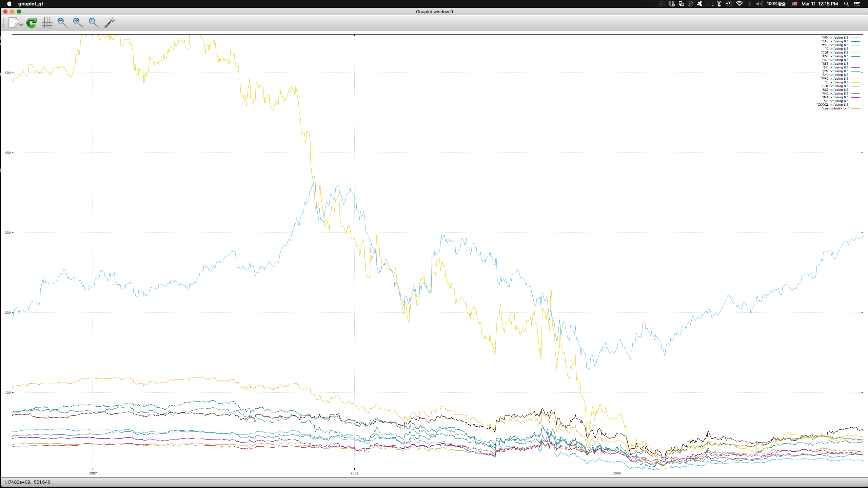Viewport: 868px width, 488px height.
Task: Open the gnuplot_qt application menu
Action: point(31,4)
